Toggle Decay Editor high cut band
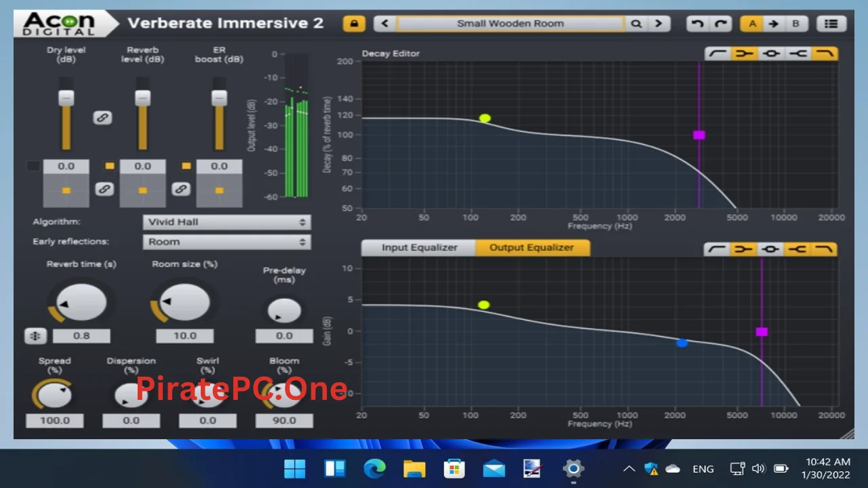The height and width of the screenshot is (488, 868). (825, 54)
